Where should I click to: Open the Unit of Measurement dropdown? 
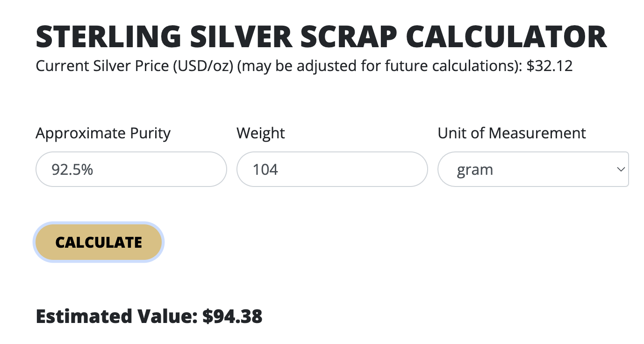(x=533, y=169)
